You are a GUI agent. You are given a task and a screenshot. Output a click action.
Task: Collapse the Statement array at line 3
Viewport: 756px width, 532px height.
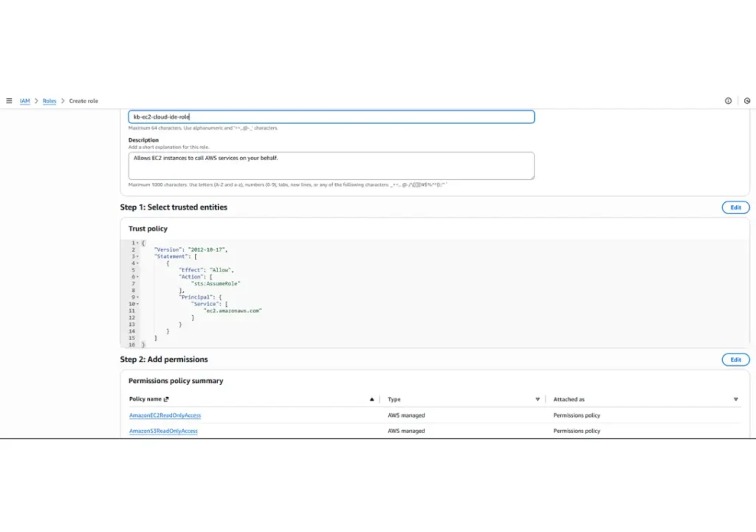[137, 257]
